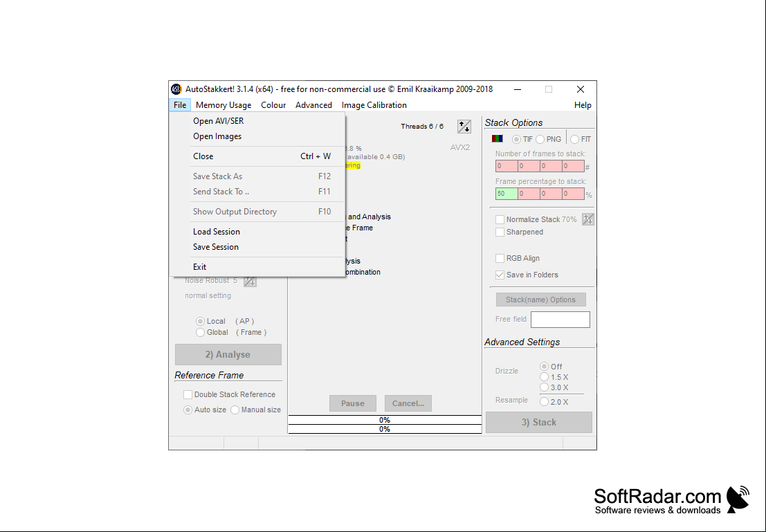Click the AVX2 label

459,147
